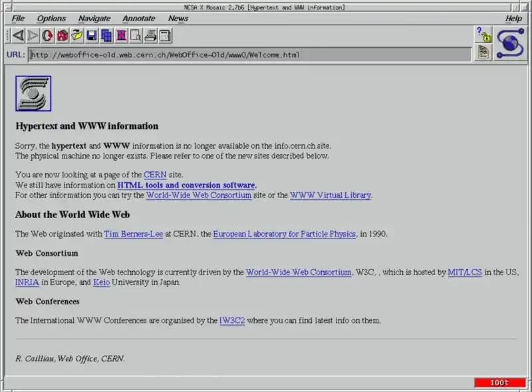
Task: Open the Help menu
Action: pyautogui.click(x=513, y=19)
